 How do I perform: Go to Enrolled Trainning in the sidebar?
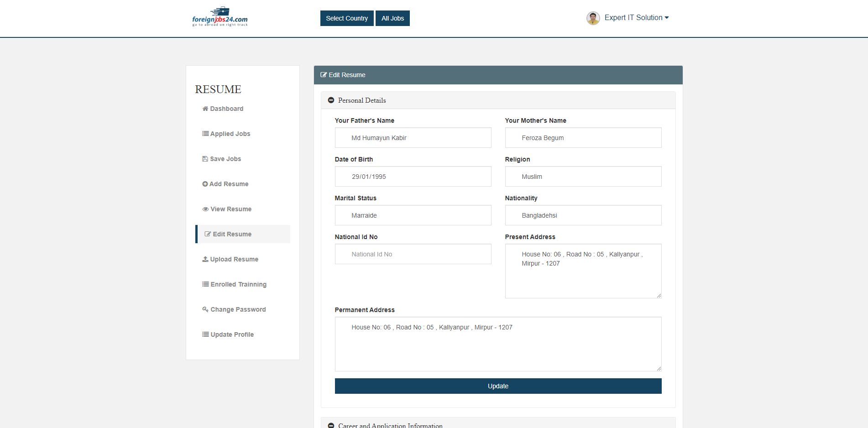coord(238,284)
